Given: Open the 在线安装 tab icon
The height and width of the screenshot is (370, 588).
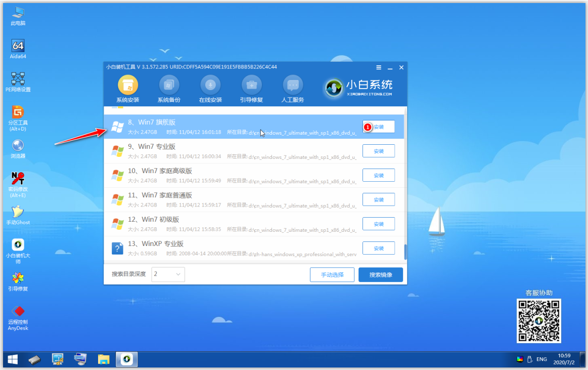Looking at the screenshot, I should click(210, 85).
